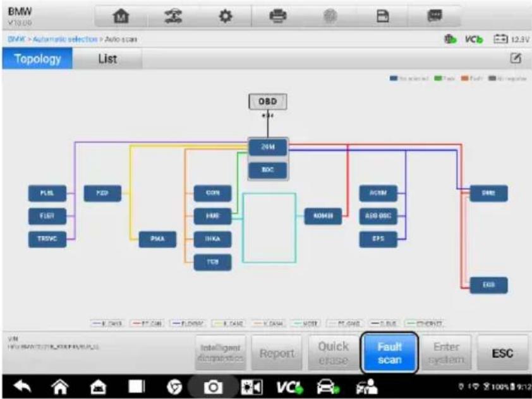Tap MaxiSys home icon in bottom bar
The height and width of the screenshot is (399, 532).
(98, 387)
